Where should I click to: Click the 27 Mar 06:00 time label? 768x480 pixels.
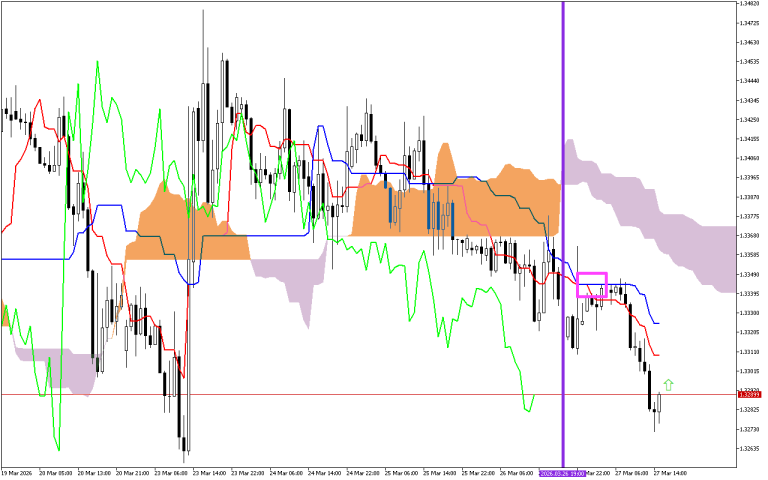tap(632, 474)
